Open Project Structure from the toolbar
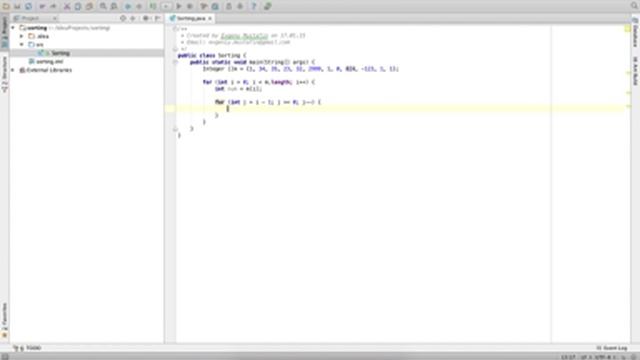This screenshot has height=360, width=640. tap(215, 6)
